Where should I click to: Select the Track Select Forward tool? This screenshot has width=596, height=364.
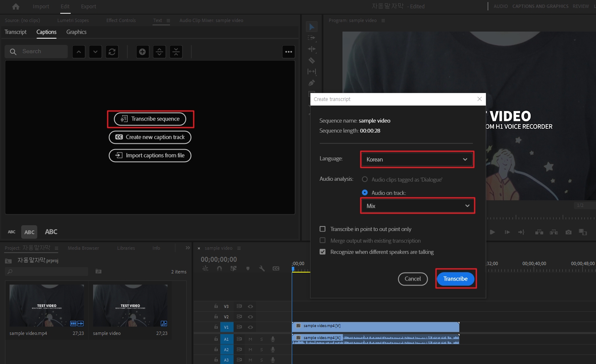point(312,38)
